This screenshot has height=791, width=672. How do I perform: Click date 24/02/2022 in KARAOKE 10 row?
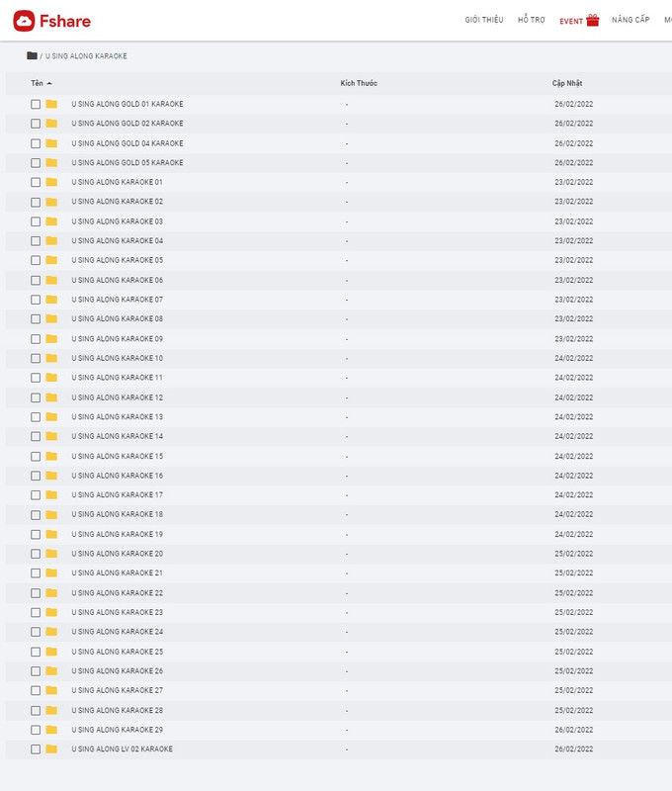click(574, 358)
